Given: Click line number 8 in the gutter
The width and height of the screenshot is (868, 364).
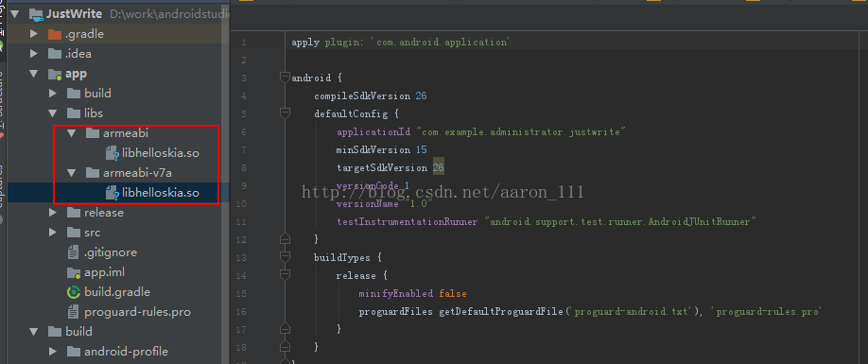Looking at the screenshot, I should pyautogui.click(x=244, y=167).
